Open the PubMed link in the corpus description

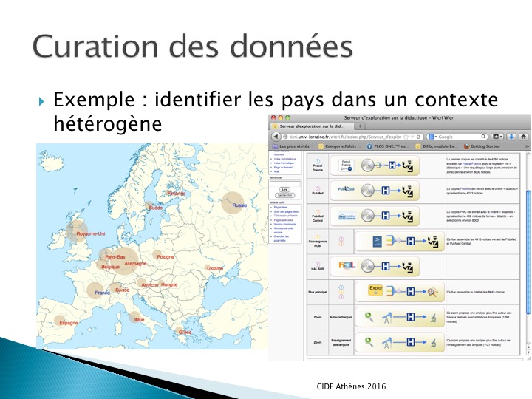click(x=465, y=188)
